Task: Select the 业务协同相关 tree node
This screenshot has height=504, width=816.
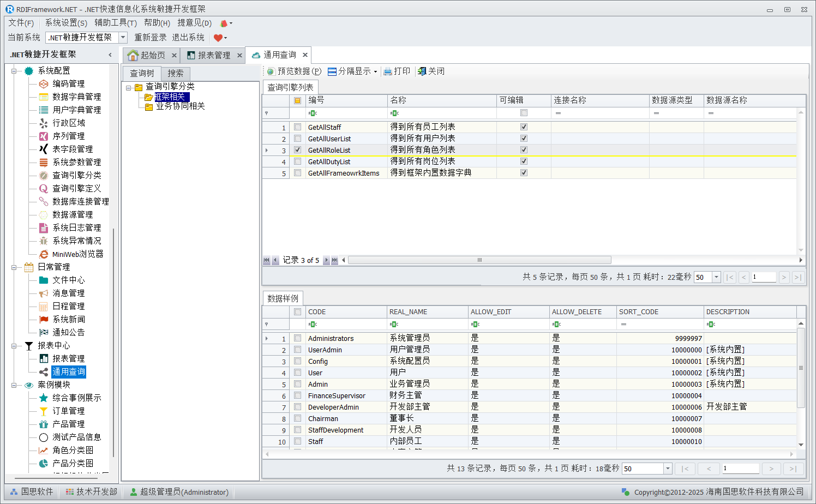Action: [x=180, y=106]
